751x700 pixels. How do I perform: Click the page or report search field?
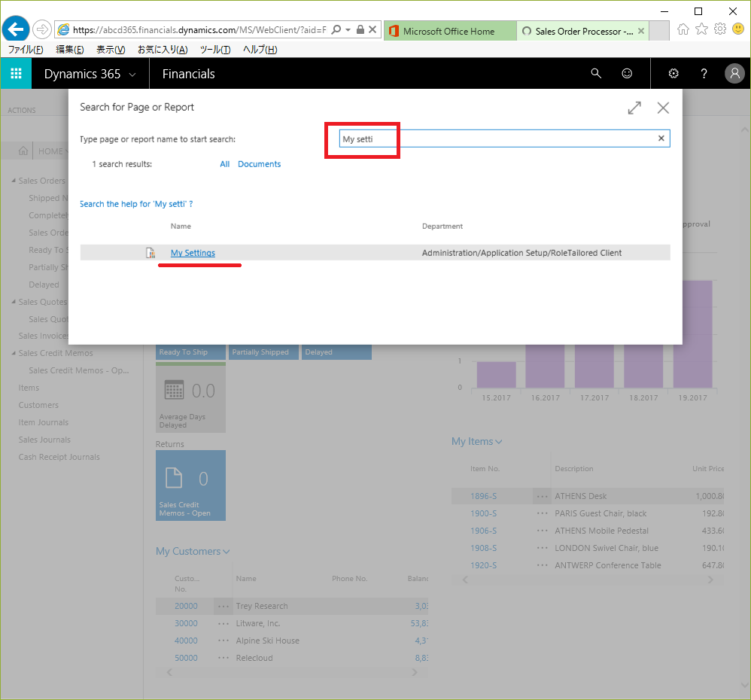(x=504, y=138)
